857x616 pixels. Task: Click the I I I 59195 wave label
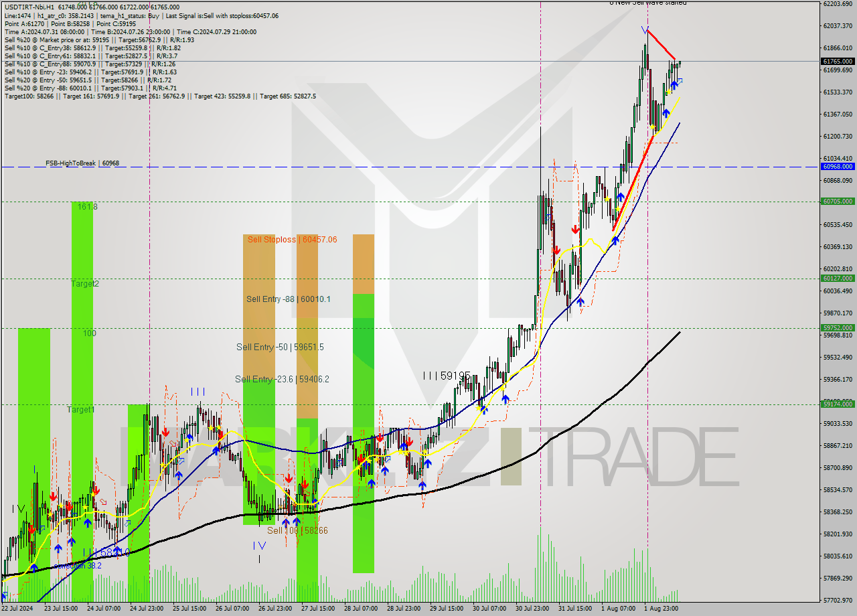tap(447, 376)
